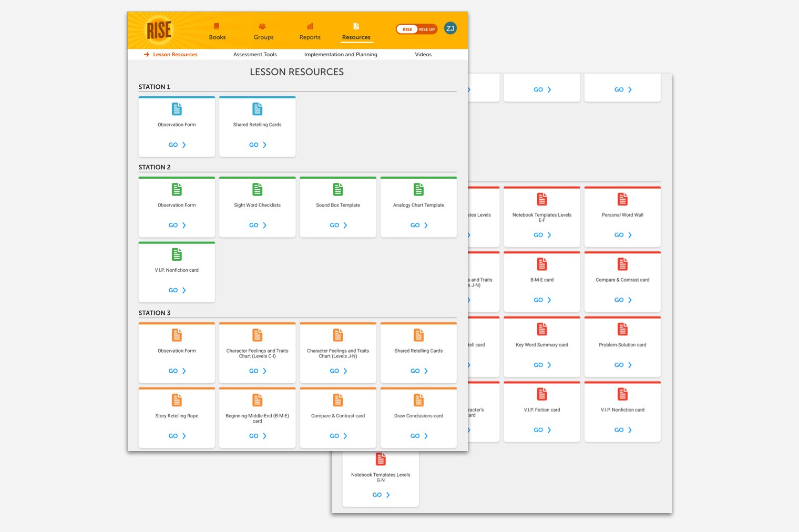Click the Station 1 Shared Retelling Cards document icon
799x532 pixels.
(257, 109)
